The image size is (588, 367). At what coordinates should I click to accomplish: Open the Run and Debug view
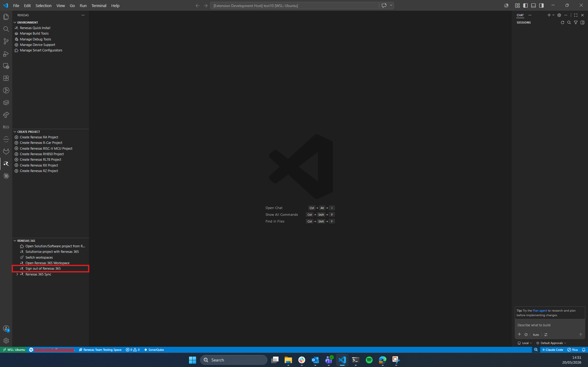pyautogui.click(x=6, y=54)
